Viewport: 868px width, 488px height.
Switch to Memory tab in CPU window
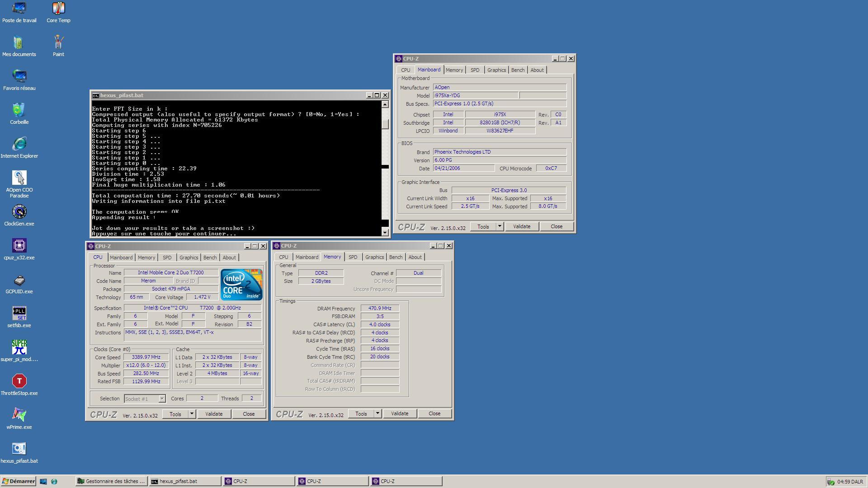point(146,258)
